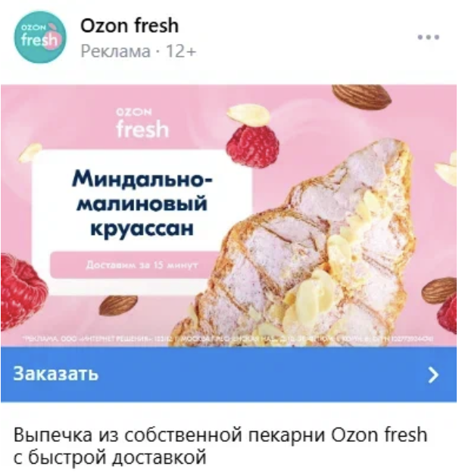Click the almond nut at the banner's top right
Screen dimensions: 459x476
click(361, 96)
